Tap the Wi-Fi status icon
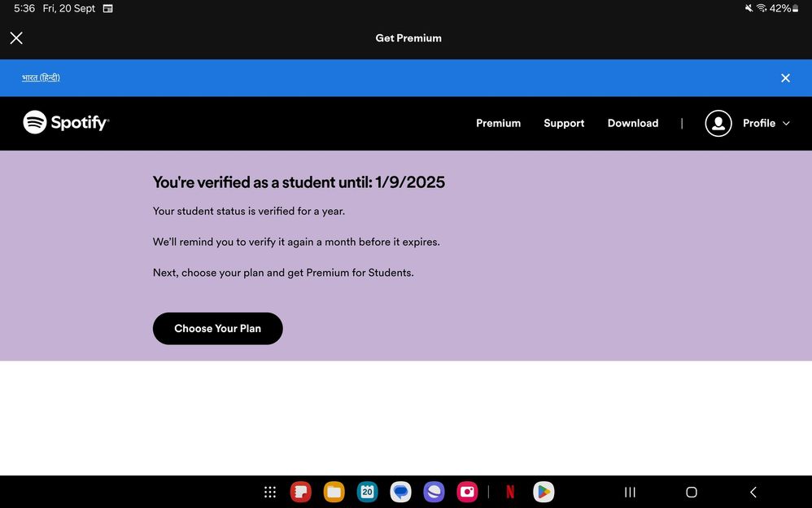812x508 pixels. pyautogui.click(x=762, y=8)
